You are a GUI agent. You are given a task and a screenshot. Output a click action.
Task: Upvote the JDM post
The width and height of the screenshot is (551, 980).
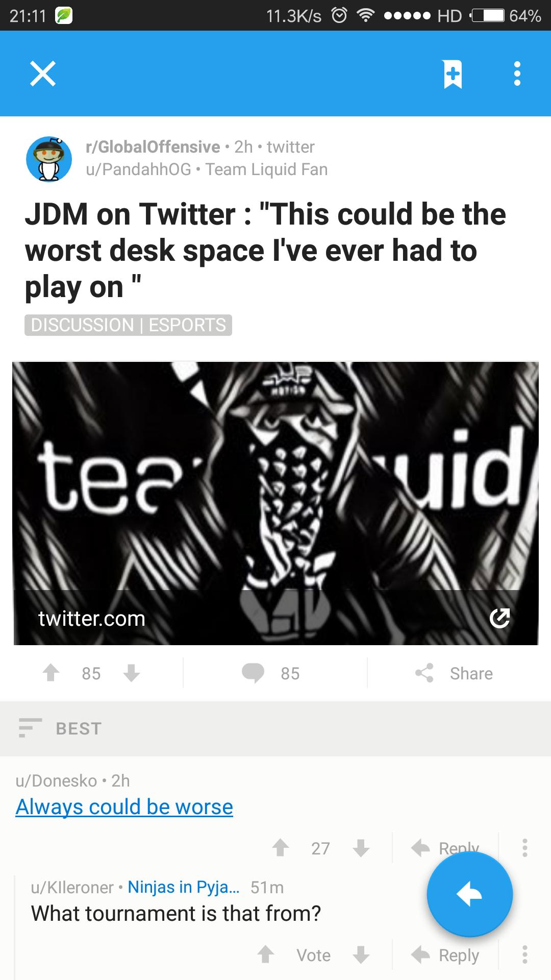[x=51, y=673]
